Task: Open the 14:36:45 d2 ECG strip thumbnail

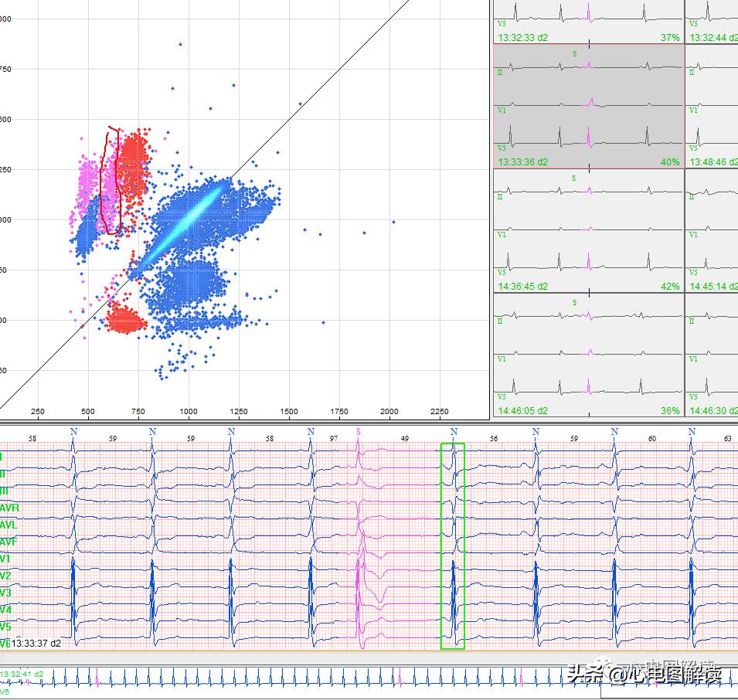Action: pos(588,230)
